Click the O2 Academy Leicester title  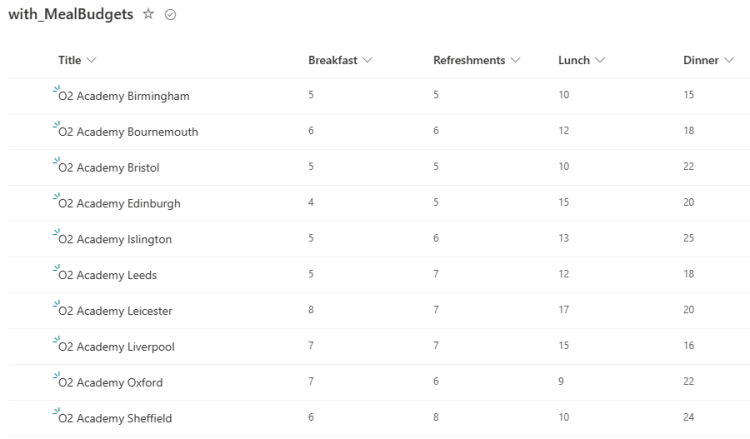coord(115,311)
